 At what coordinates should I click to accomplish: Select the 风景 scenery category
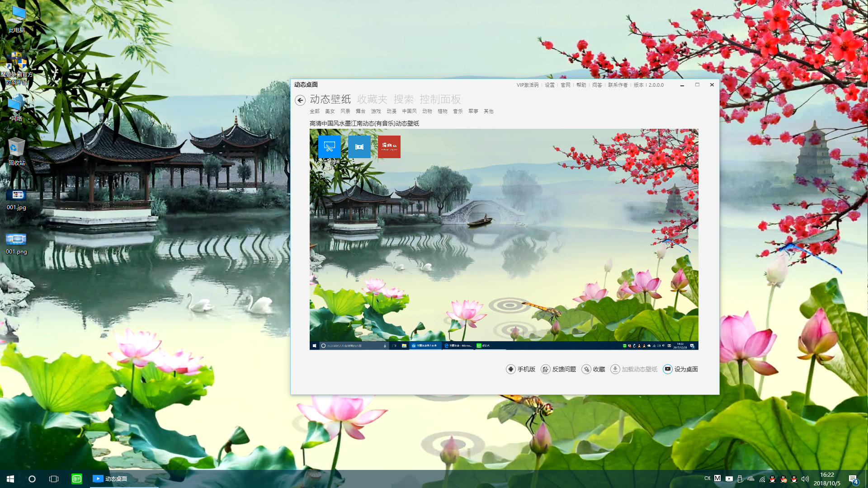(345, 111)
